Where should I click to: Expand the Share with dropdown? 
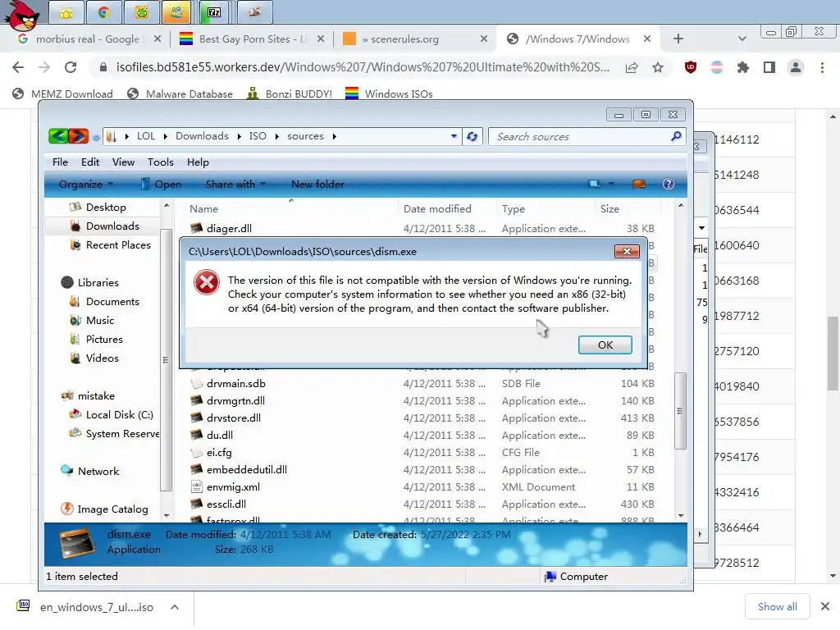pyautogui.click(x=235, y=184)
